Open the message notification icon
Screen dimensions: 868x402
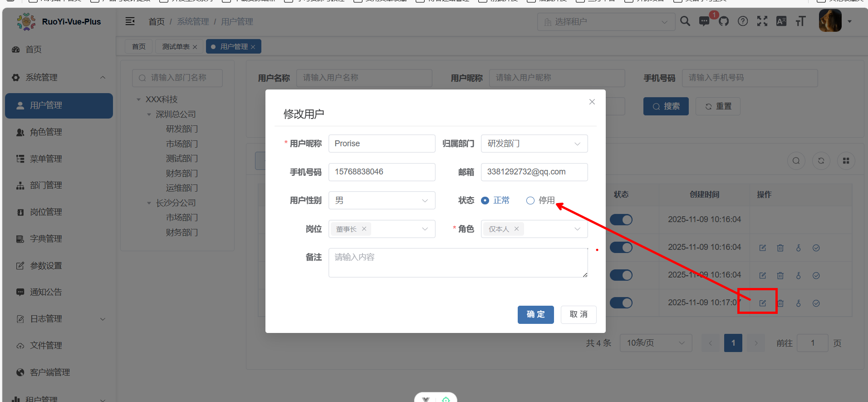point(704,21)
